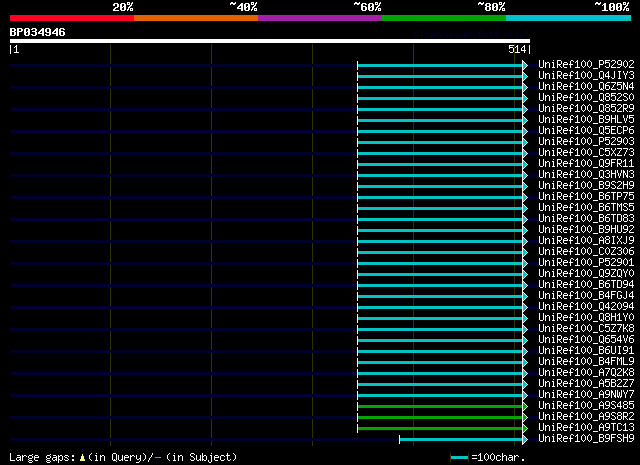Click the ~100% identity label

click(x=612, y=7)
